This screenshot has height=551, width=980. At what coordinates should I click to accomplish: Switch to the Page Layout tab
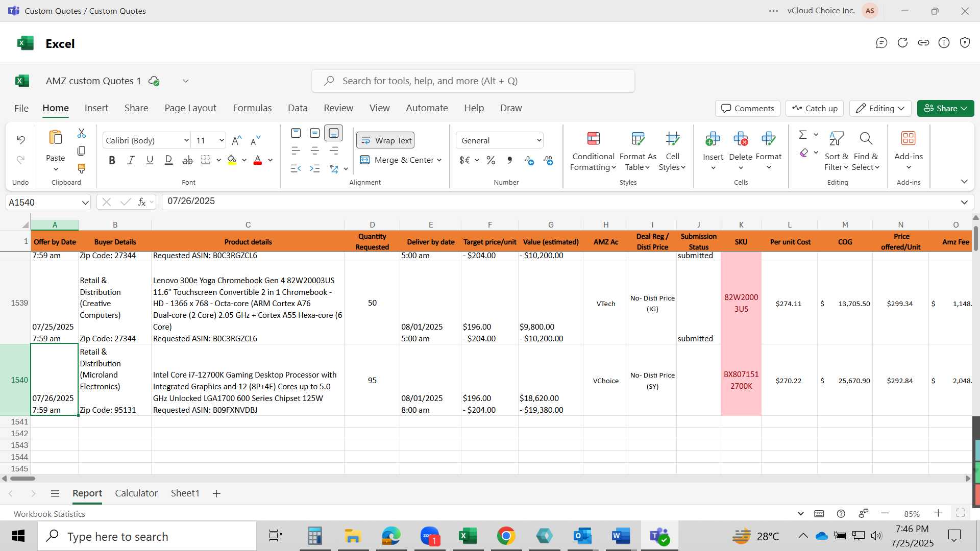190,108
